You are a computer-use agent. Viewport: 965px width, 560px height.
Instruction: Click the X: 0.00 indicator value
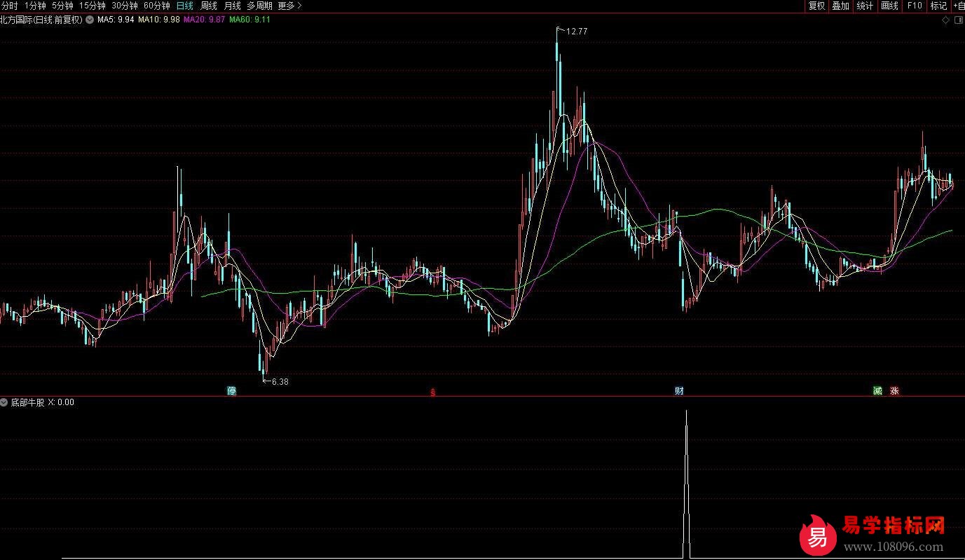[61, 403]
